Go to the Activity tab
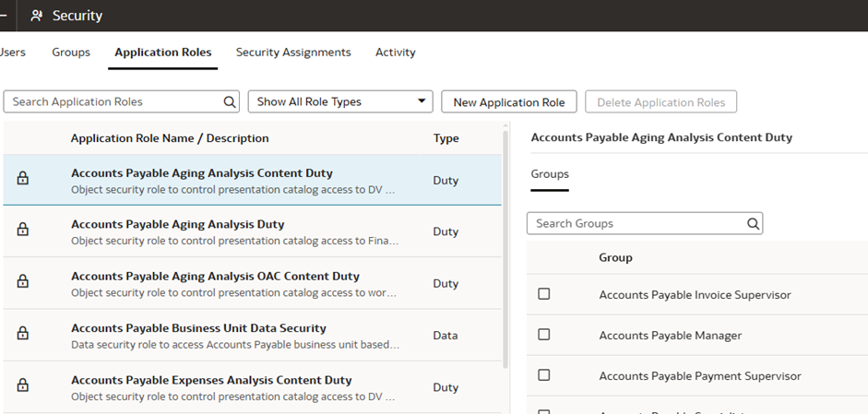This screenshot has width=868, height=414. pos(395,53)
